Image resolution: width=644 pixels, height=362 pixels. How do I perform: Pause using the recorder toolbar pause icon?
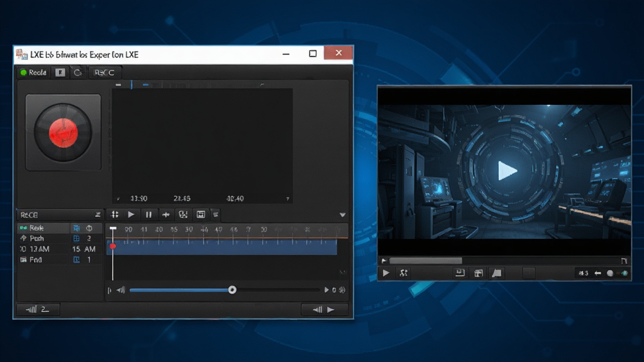coord(148,214)
